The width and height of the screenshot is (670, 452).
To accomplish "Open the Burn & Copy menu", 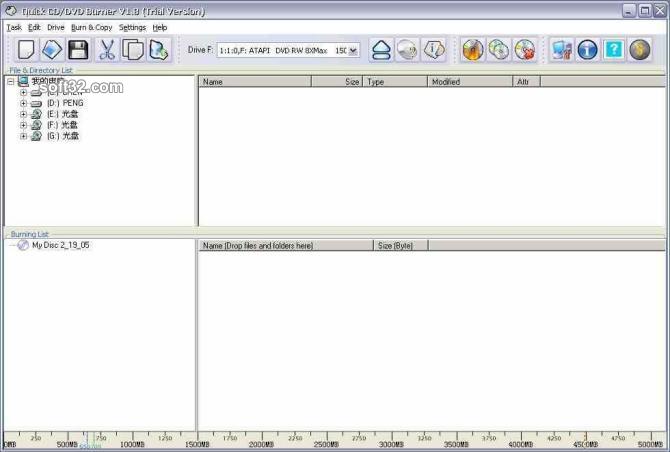I will click(x=91, y=27).
